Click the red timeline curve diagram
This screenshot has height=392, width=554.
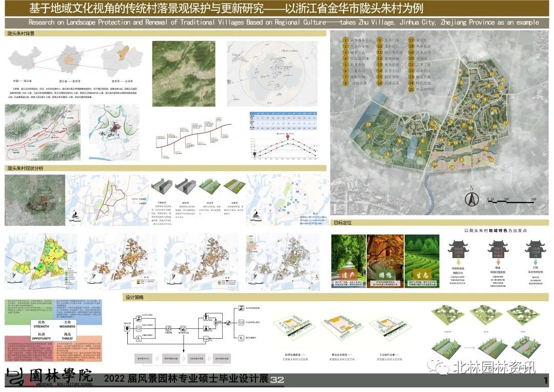193,139
